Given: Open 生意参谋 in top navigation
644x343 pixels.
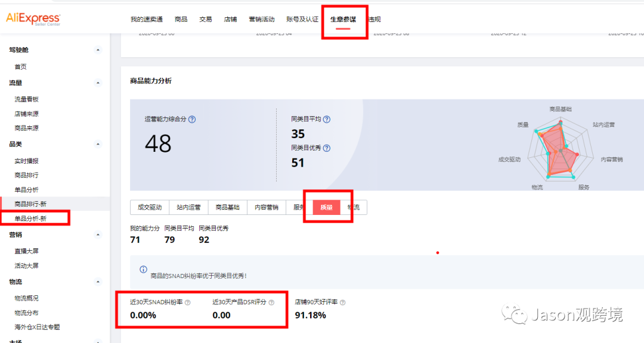Looking at the screenshot, I should click(343, 20).
